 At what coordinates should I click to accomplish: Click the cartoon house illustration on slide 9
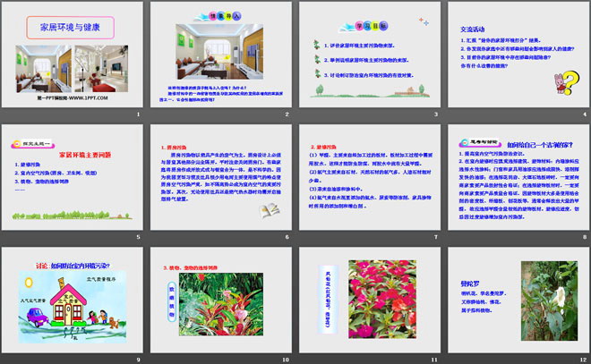pos(73,307)
